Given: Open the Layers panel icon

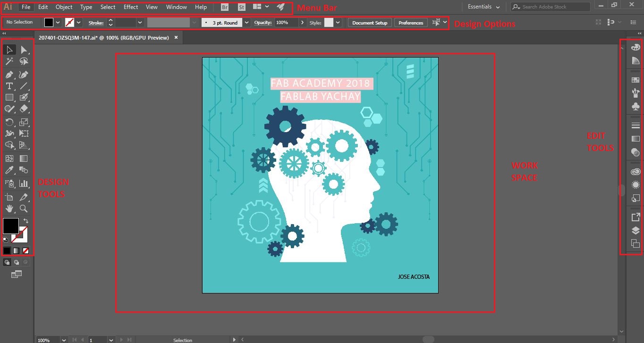Looking at the screenshot, I should pyautogui.click(x=636, y=231).
